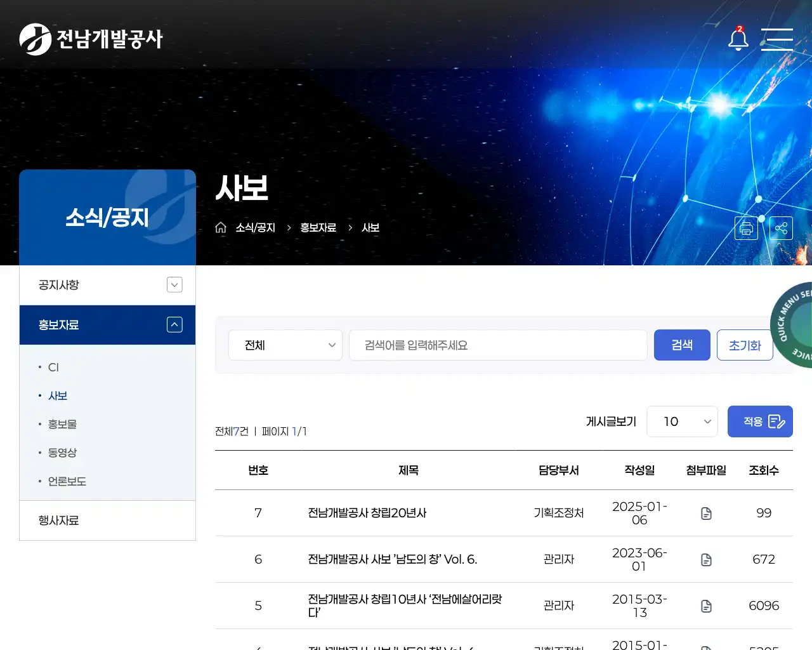Go to 소식/공지 breadcrumb link
Screen dimensions: 812x650
(256, 228)
